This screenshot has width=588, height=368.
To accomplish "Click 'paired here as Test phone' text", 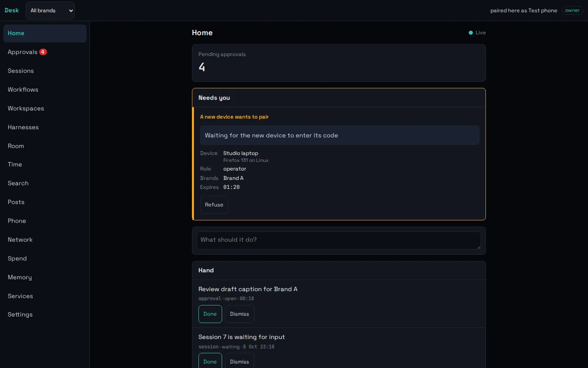I will (x=524, y=11).
